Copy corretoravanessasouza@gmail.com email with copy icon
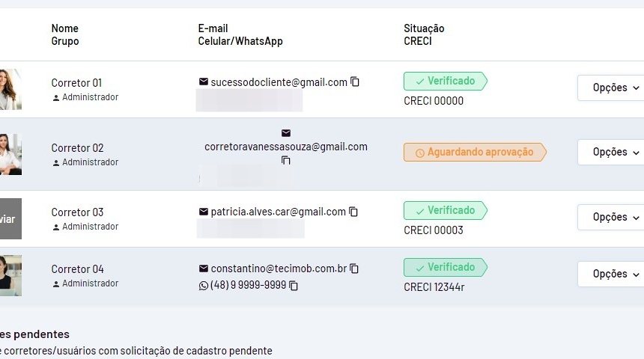The width and height of the screenshot is (644, 359). click(x=285, y=161)
